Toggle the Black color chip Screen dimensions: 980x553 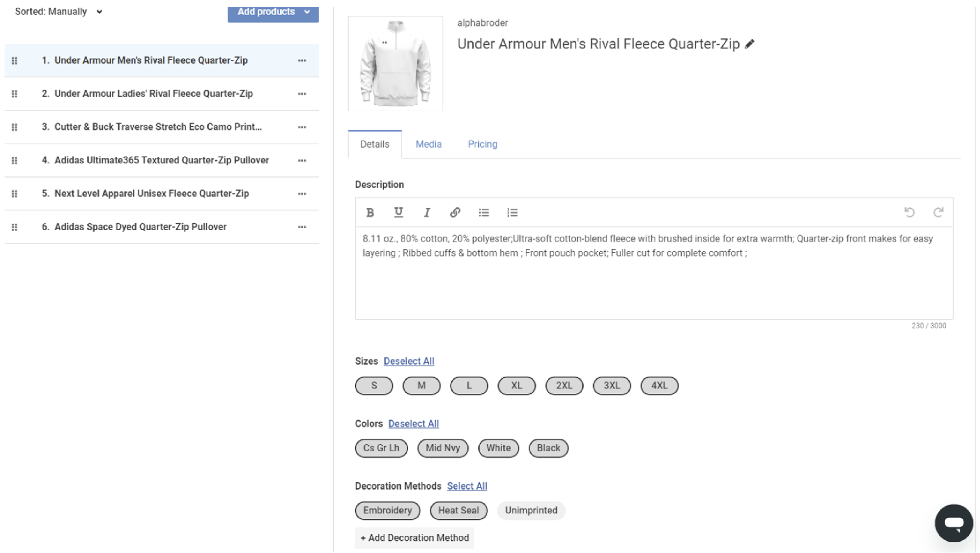[x=548, y=448]
